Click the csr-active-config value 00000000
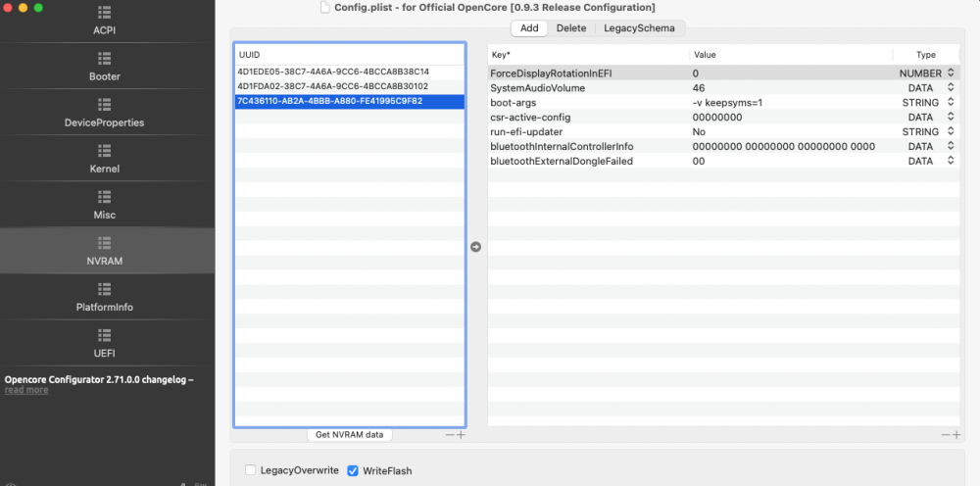980x486 pixels. [x=717, y=117]
